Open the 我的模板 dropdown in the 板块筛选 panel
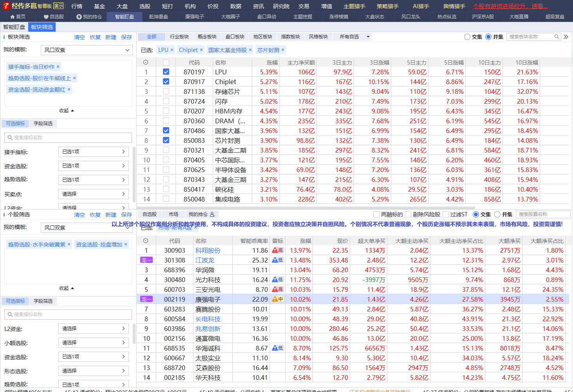This screenshot has width=573, height=392. point(87,50)
